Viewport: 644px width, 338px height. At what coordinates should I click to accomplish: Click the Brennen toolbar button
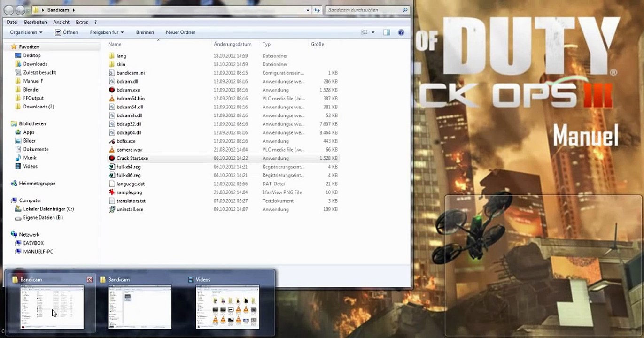145,32
